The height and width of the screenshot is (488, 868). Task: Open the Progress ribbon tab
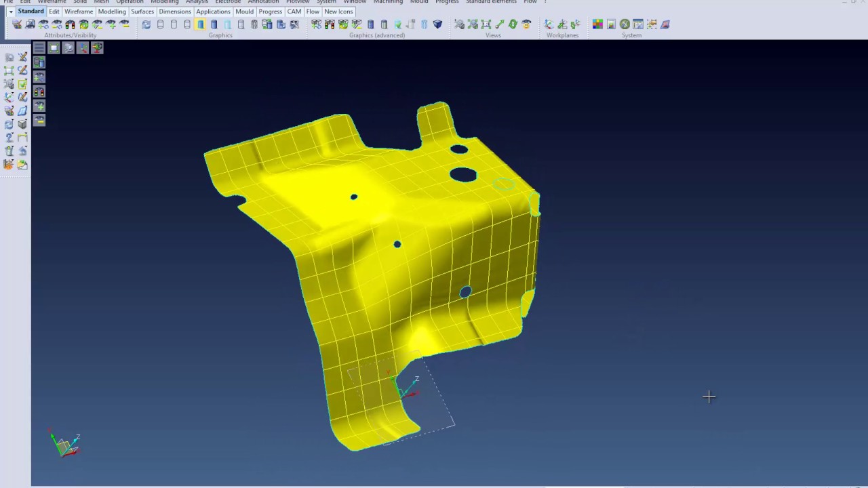click(x=270, y=12)
